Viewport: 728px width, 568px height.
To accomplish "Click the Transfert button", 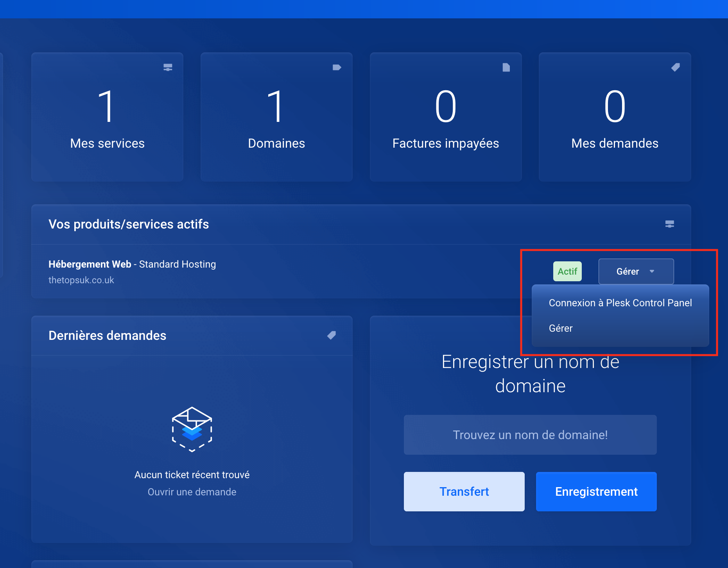I will (x=464, y=491).
